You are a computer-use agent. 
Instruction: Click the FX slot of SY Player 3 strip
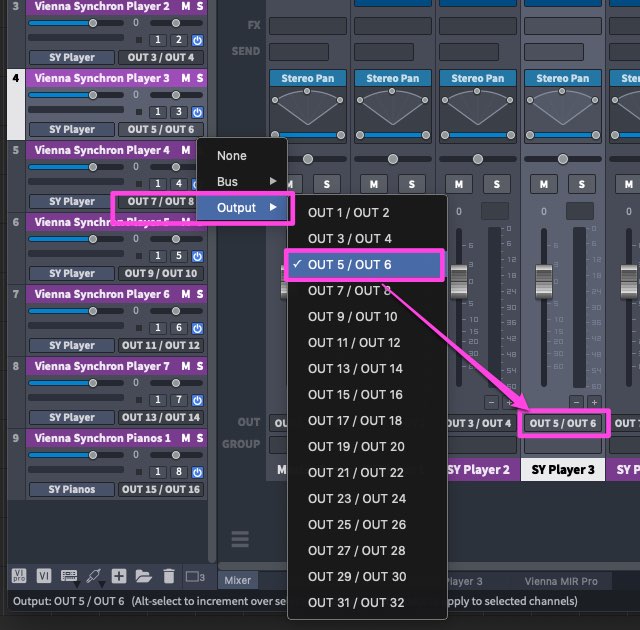562,26
